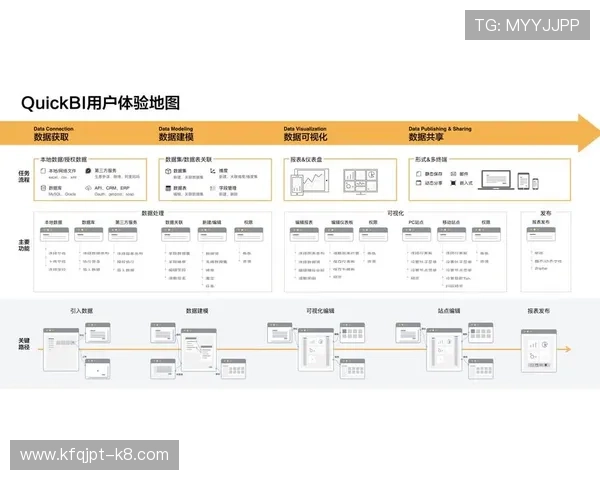Click the smartphone icon in 形式&多终端
Viewport: 600px width, 480px height.
coord(535,184)
